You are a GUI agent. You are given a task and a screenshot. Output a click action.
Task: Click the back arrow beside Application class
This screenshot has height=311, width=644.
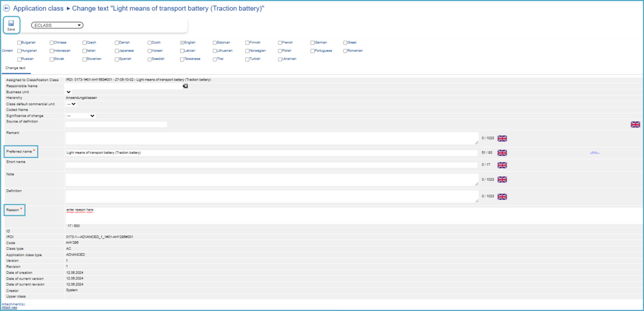[6, 9]
